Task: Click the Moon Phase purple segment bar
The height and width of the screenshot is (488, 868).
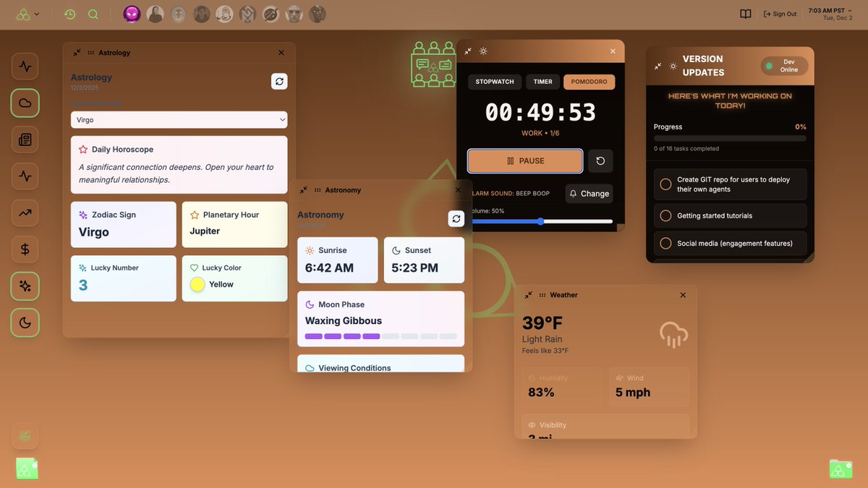Action: [380, 336]
